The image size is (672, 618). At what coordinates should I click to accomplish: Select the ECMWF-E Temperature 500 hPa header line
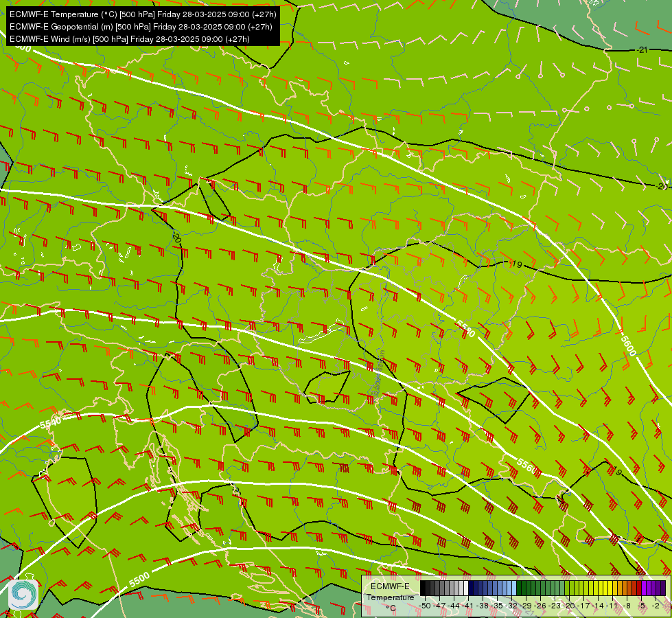pos(143,14)
